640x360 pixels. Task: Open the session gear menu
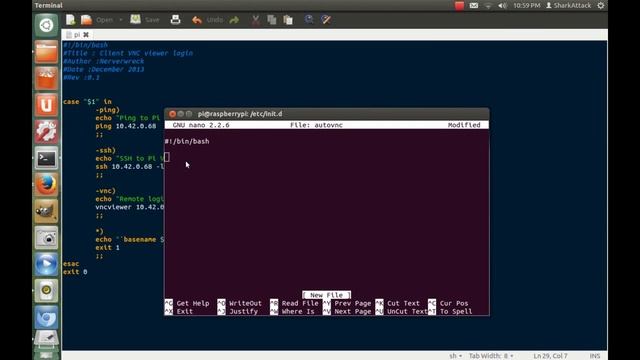(601, 5)
